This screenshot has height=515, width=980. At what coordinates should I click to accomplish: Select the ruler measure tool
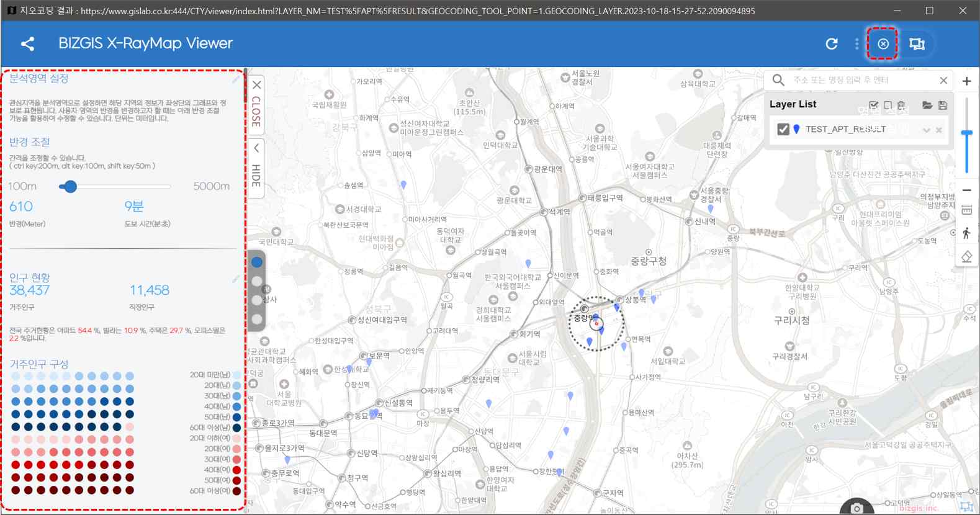click(x=966, y=211)
